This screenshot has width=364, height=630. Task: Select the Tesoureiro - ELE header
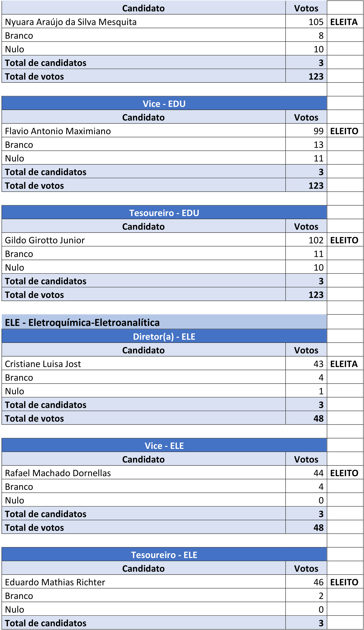click(164, 555)
